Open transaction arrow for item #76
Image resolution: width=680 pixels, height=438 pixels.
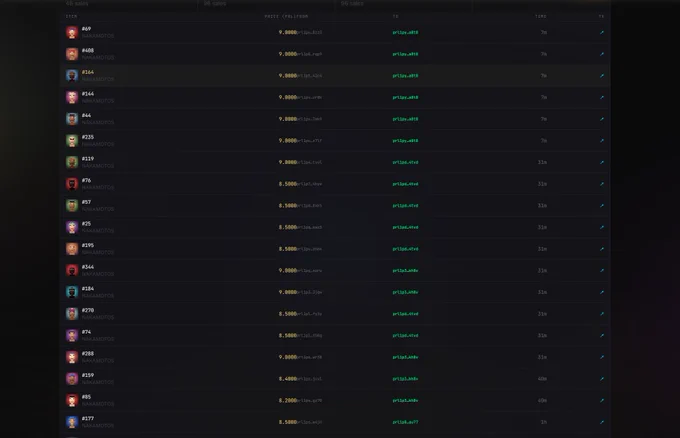602,184
